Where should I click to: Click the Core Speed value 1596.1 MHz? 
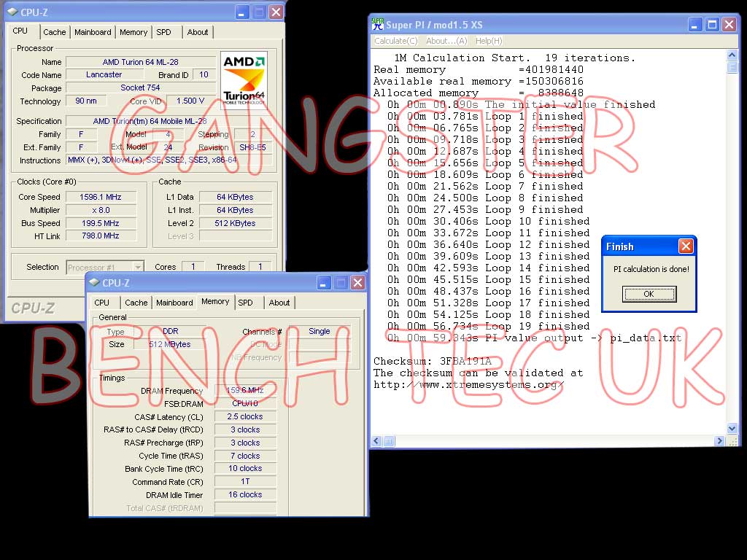pyautogui.click(x=101, y=197)
